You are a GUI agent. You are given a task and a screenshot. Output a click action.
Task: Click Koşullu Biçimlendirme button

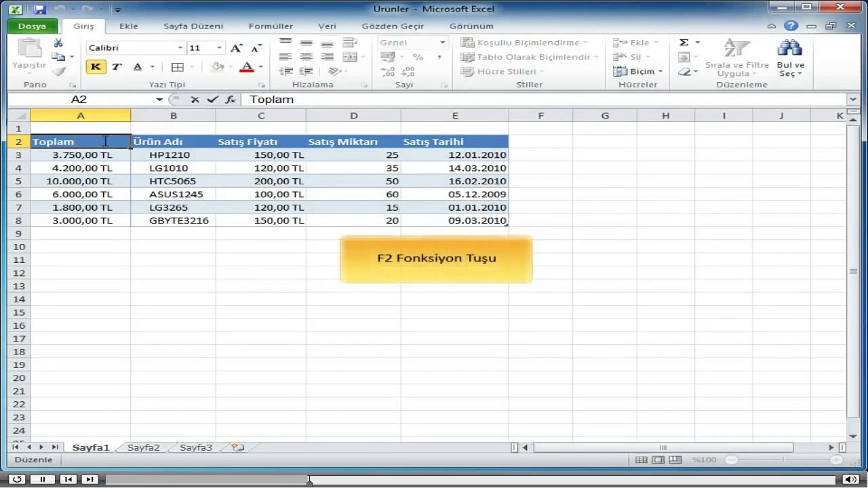pyautogui.click(x=524, y=43)
